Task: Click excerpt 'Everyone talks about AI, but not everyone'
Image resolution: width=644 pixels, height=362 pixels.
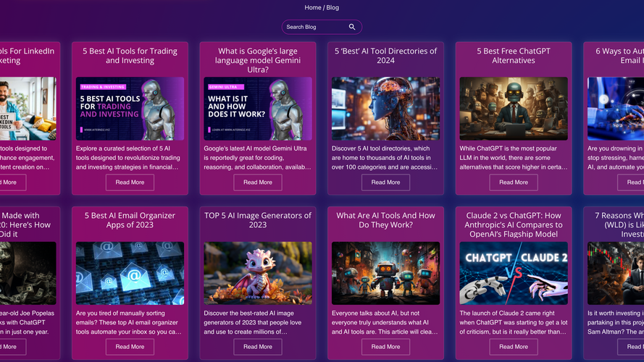Action: tap(385, 322)
